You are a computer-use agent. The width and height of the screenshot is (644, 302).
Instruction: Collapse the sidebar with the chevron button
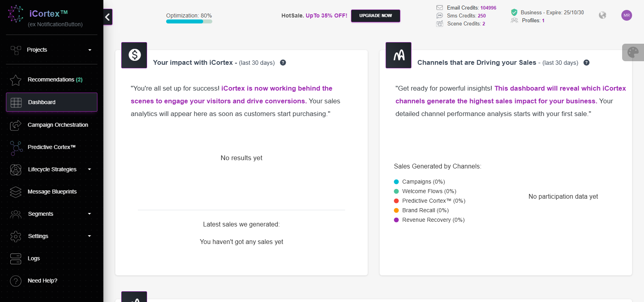coord(108,17)
